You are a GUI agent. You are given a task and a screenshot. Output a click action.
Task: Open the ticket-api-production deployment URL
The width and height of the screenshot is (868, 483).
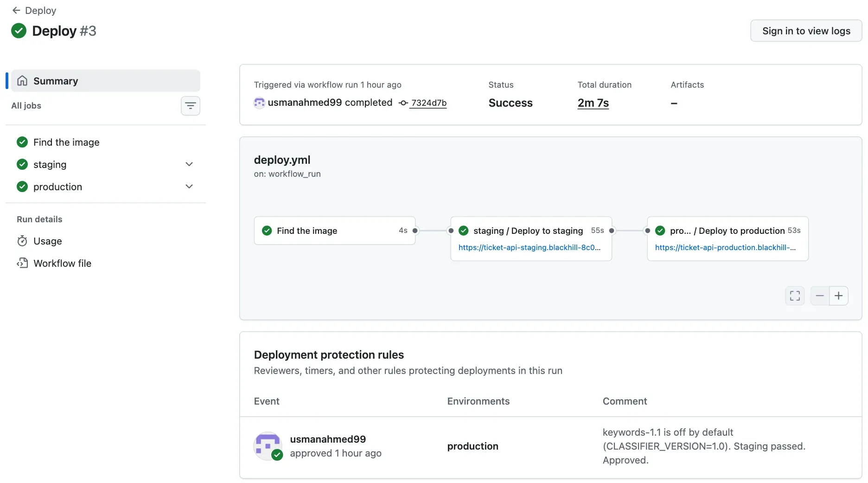pos(726,247)
